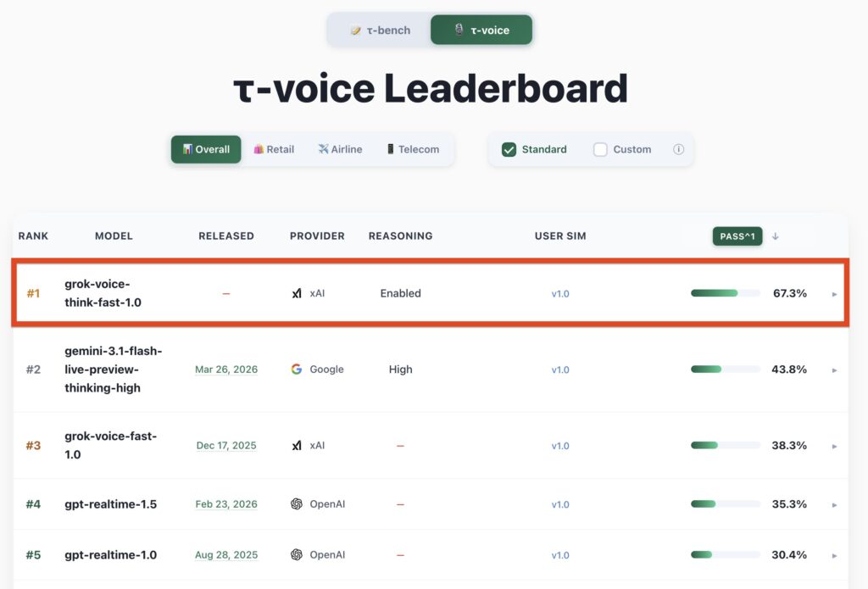Click the 67.3% progress bar

click(725, 293)
